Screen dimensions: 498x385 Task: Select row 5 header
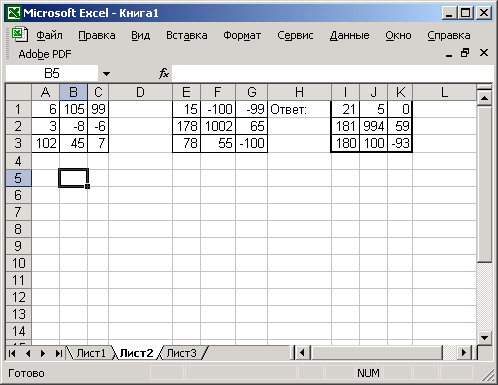click(19, 178)
